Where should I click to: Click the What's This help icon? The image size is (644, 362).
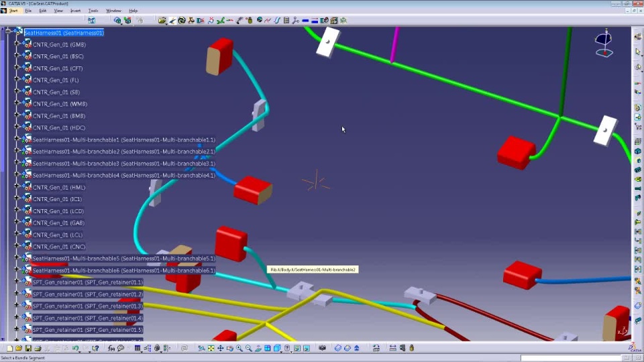(95, 348)
